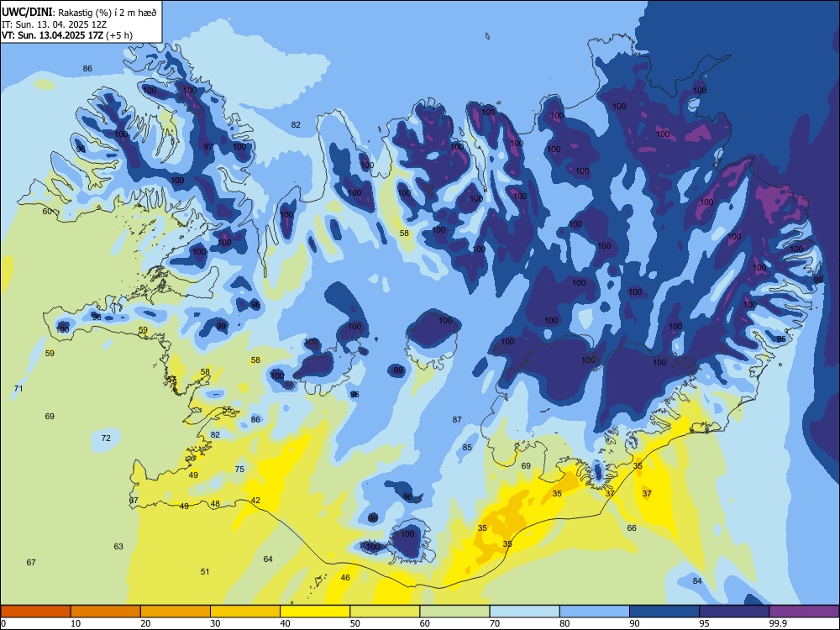The width and height of the screenshot is (840, 630).
Task: Click the map value '60' west of the Westfjords
Action: (47, 212)
